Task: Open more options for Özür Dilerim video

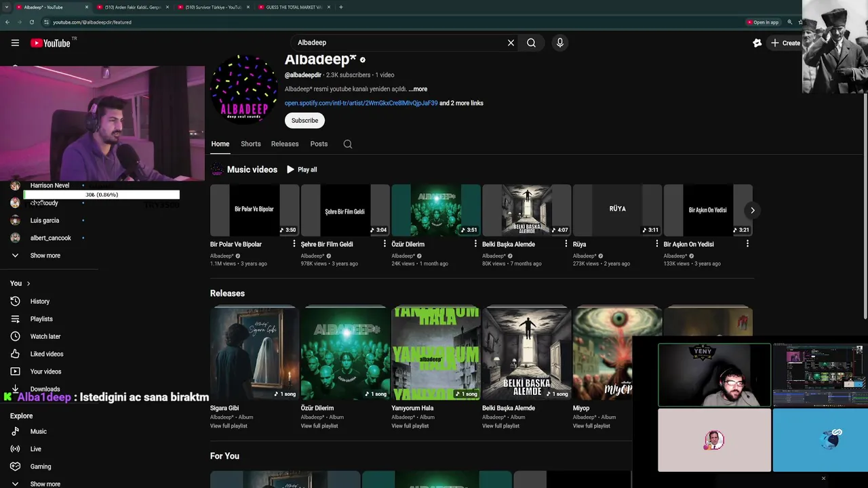Action: (x=475, y=244)
